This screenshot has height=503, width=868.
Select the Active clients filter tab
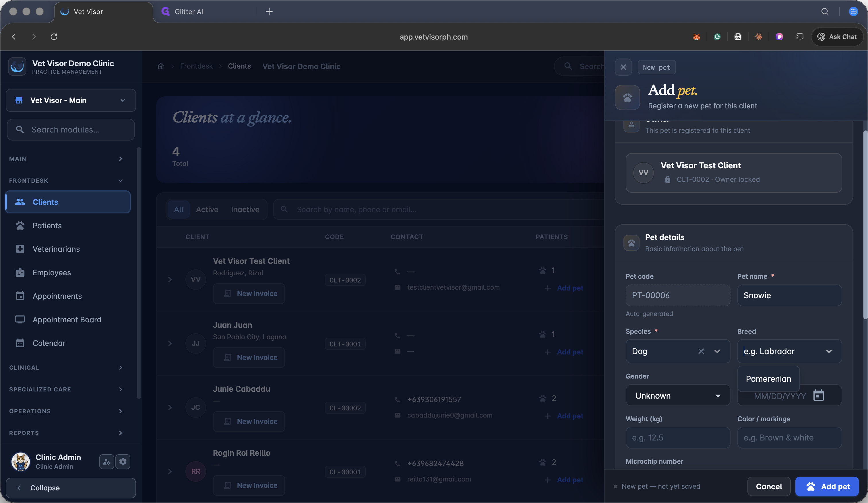click(207, 210)
